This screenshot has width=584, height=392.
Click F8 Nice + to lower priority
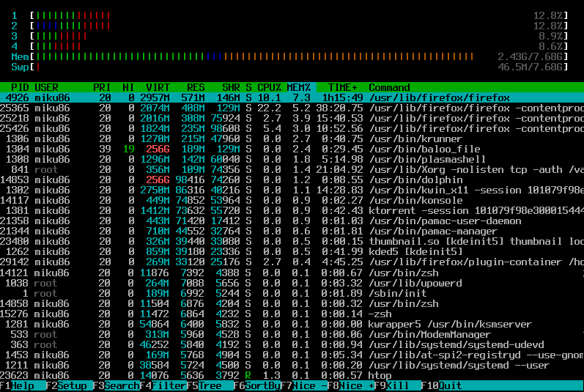[351, 385]
